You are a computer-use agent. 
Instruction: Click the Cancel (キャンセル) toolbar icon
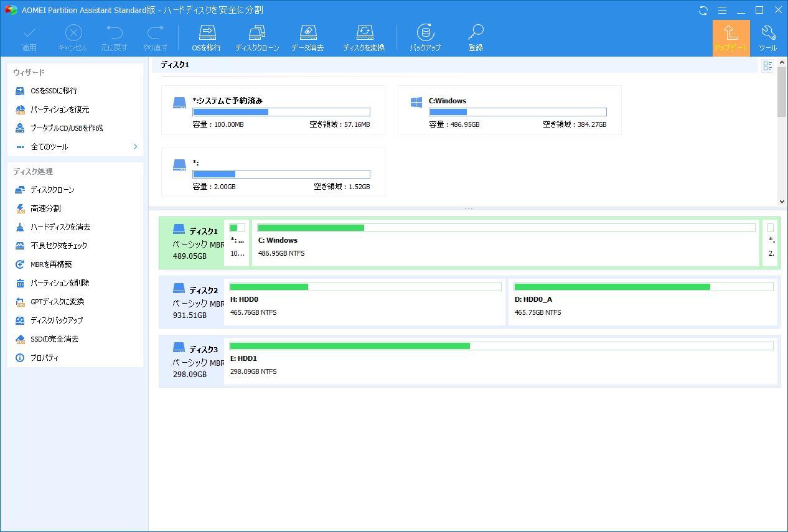pos(73,33)
